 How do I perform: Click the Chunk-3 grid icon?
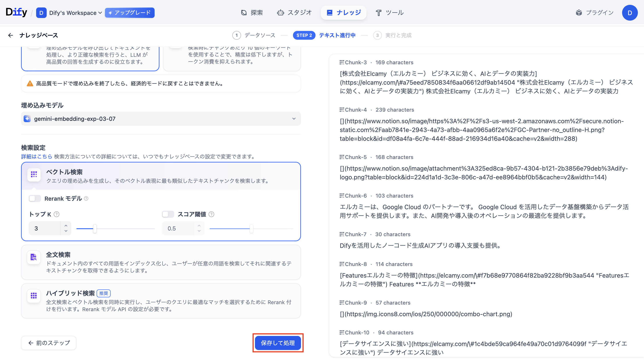coord(342,62)
